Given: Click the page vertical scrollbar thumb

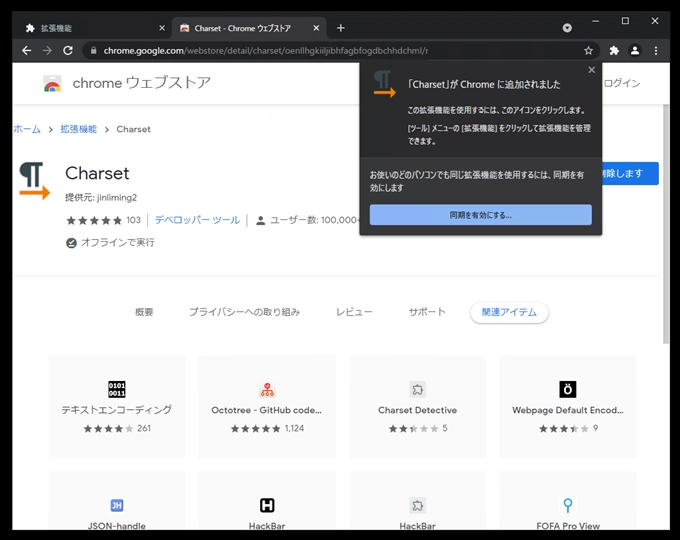Looking at the screenshot, I should coord(667,224).
